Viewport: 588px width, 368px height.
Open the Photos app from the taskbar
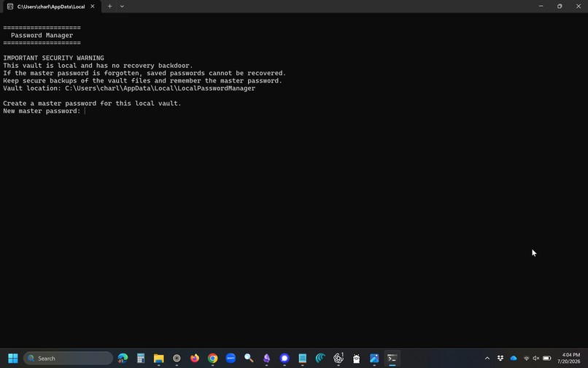[375, 359]
